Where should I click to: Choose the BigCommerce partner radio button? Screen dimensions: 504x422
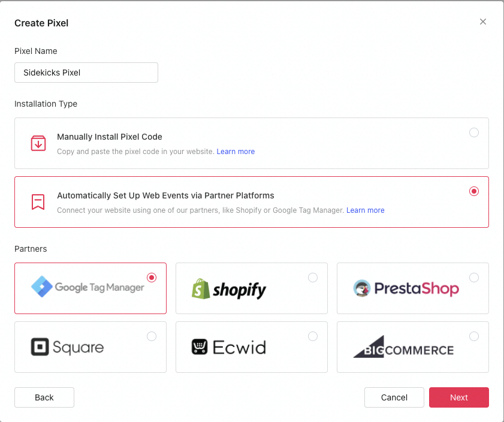coord(474,336)
